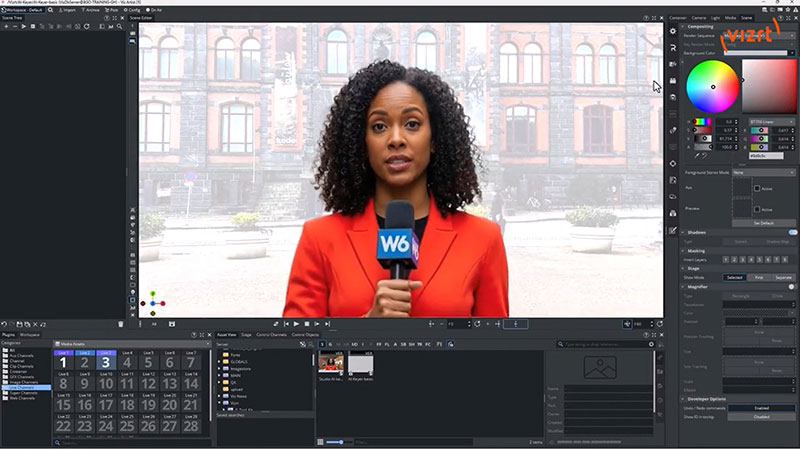Open the clapperboard icon in scene sidebar
Image resolution: width=800 pixels, height=450 pixels.
[x=673, y=81]
